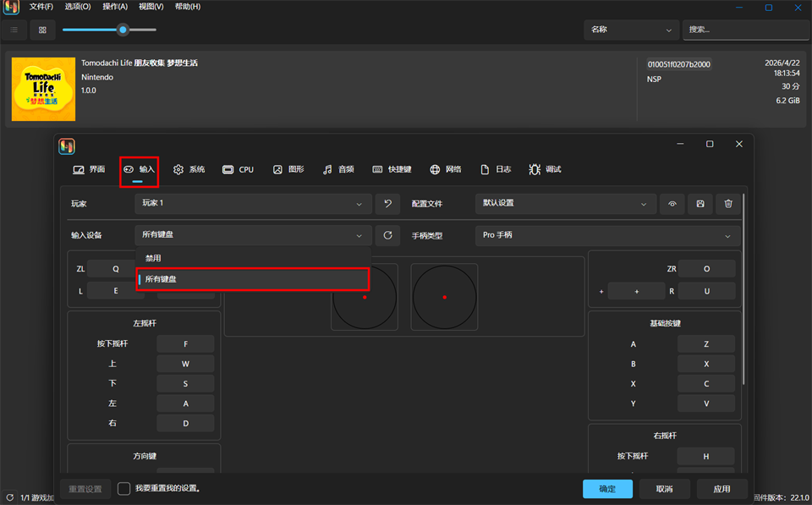This screenshot has width=812, height=505.
Task: Click left stick 右 binding D
Action: click(185, 423)
